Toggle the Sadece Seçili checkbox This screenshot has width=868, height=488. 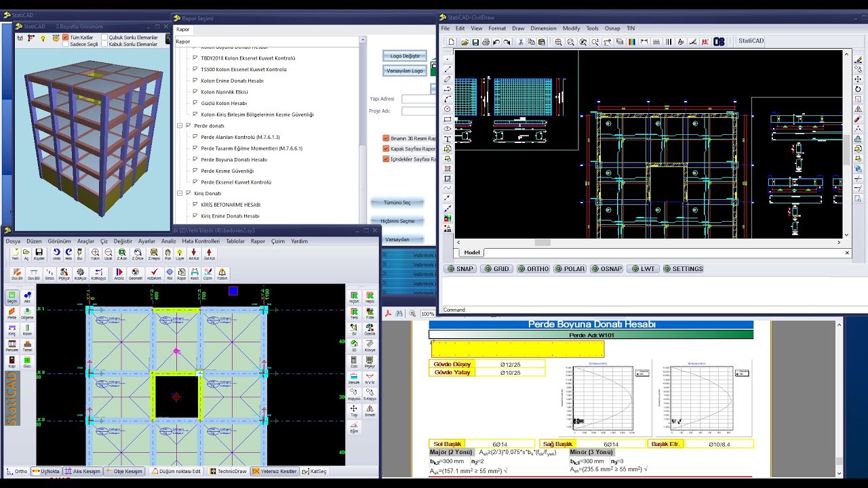(66, 44)
